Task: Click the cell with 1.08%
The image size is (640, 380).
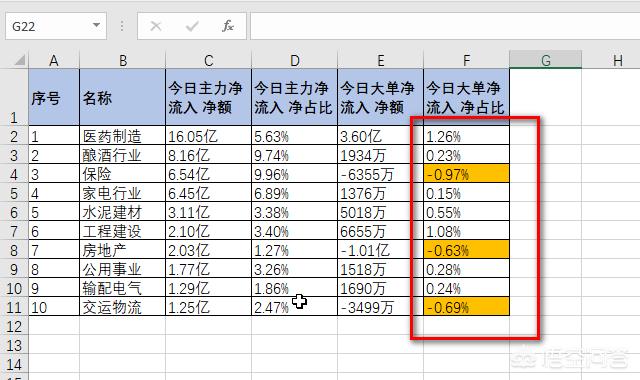Action: point(467,231)
